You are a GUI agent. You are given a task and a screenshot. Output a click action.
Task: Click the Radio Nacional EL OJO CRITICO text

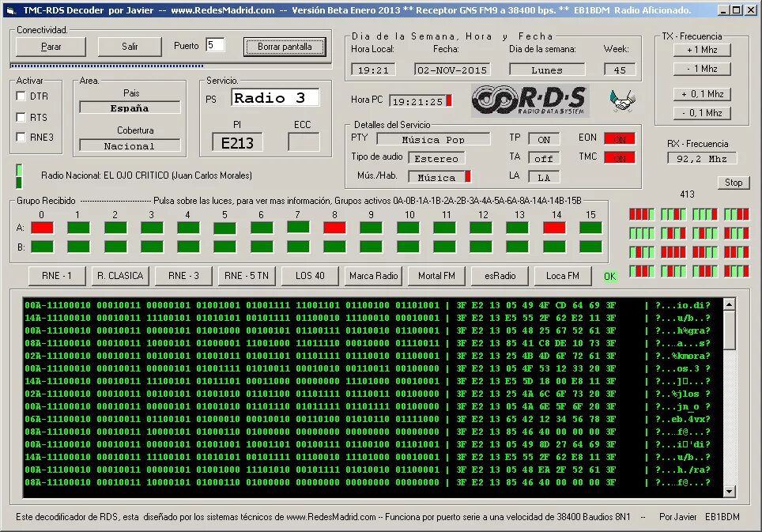[146, 175]
